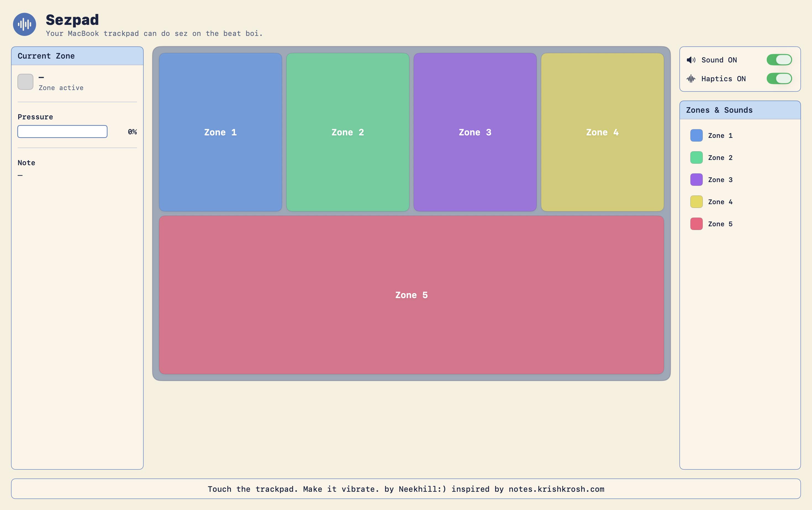Viewport: 812px width, 510px height.
Task: Click the Zone 3 label in Zones & Sounds
Action: coord(720,180)
